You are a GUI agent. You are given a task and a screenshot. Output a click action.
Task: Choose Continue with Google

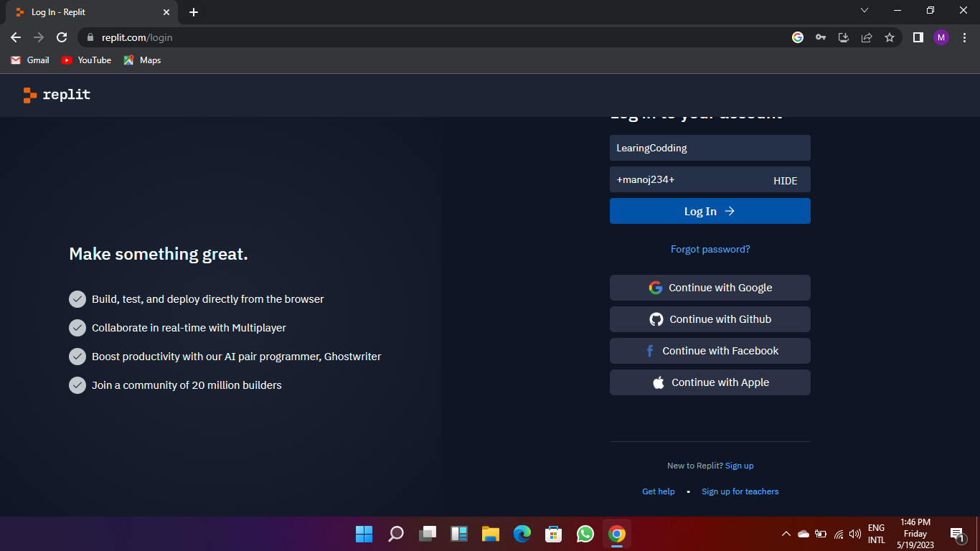710,288
